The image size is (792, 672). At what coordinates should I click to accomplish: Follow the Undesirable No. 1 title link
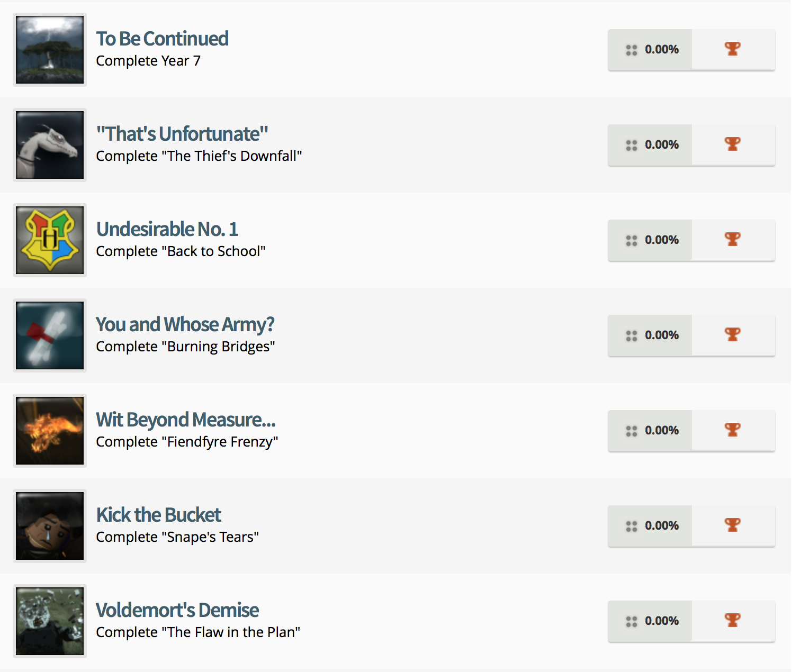[x=167, y=229]
